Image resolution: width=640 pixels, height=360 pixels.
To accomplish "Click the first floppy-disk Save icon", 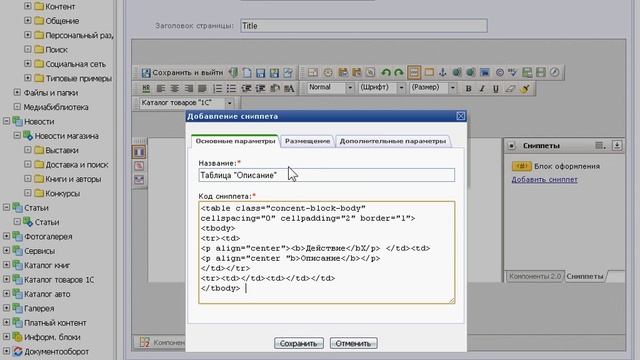I will [260, 73].
